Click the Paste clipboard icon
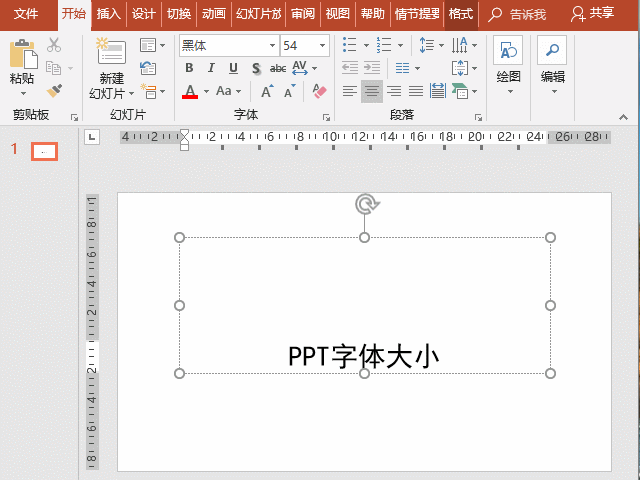 point(23,54)
